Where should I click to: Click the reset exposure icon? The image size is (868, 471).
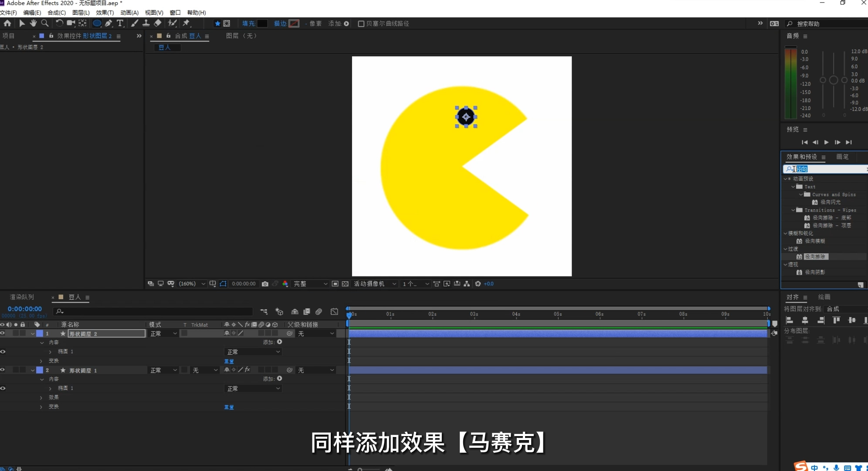pyautogui.click(x=478, y=284)
